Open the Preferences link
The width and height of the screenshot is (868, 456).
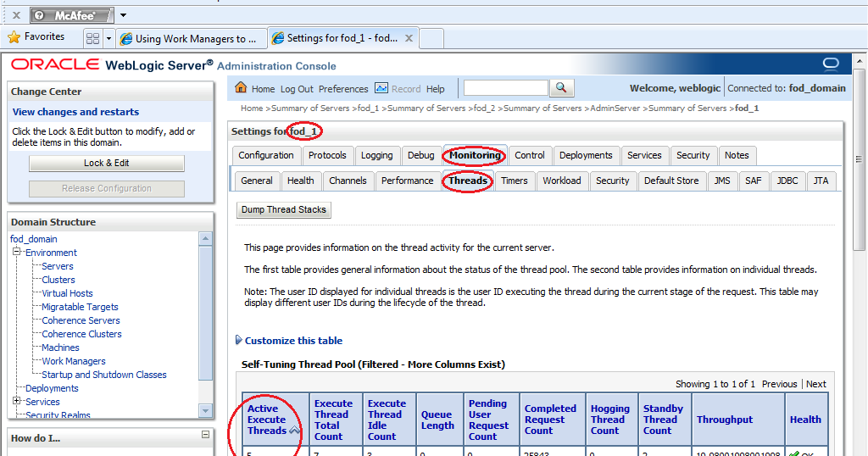coord(343,89)
